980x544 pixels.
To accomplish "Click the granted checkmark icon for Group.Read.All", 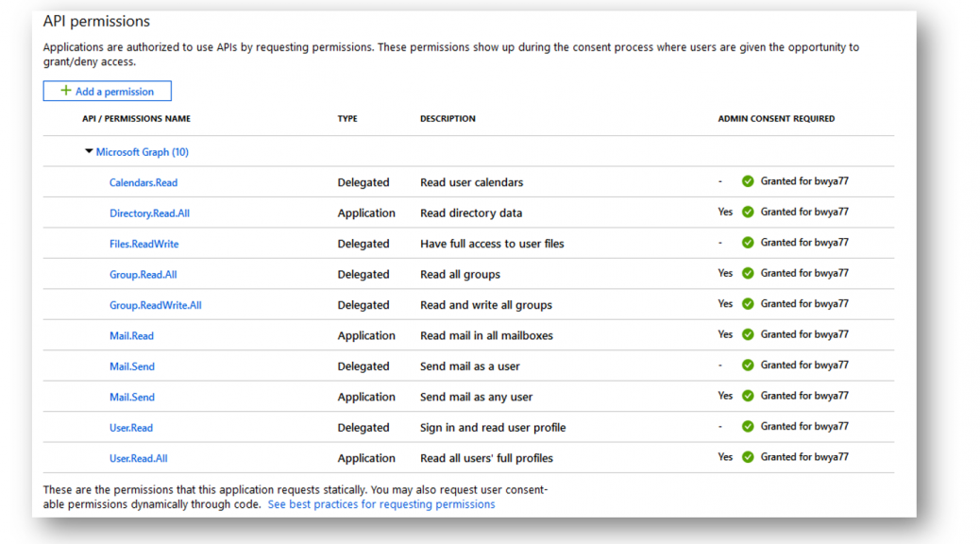I will 748,273.
